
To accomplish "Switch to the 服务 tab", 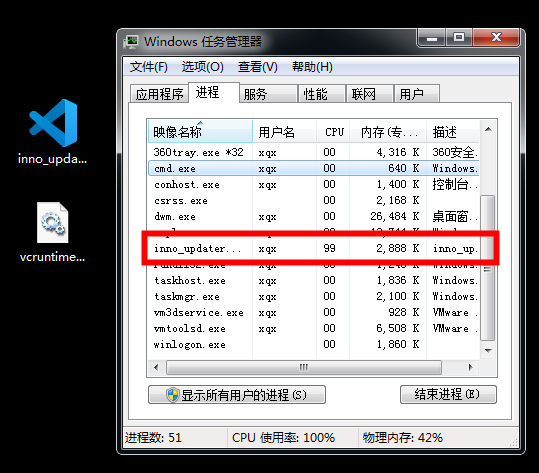I will [x=268, y=94].
